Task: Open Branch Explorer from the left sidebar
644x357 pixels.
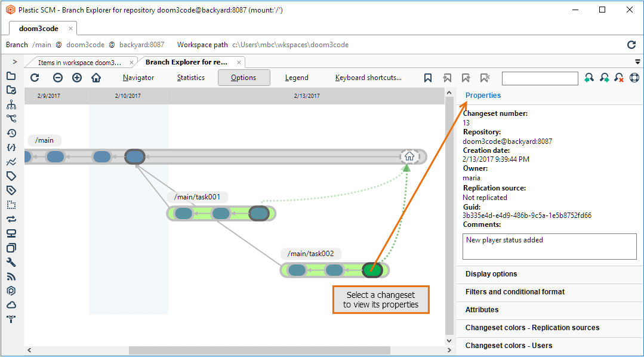Action: tap(11, 119)
